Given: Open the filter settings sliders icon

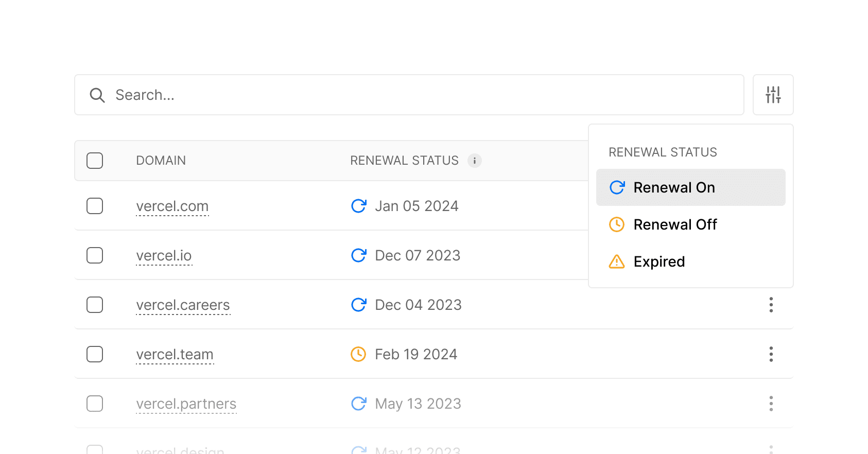Looking at the screenshot, I should click(773, 95).
